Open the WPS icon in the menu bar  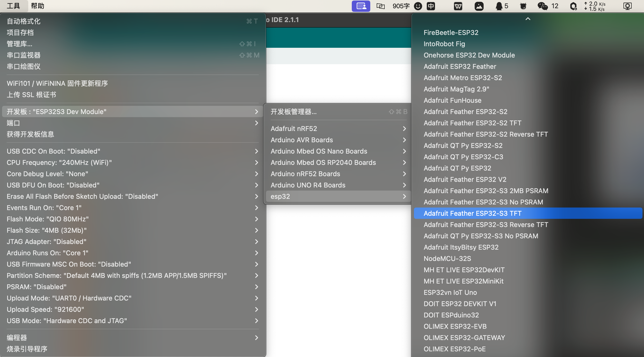458,6
